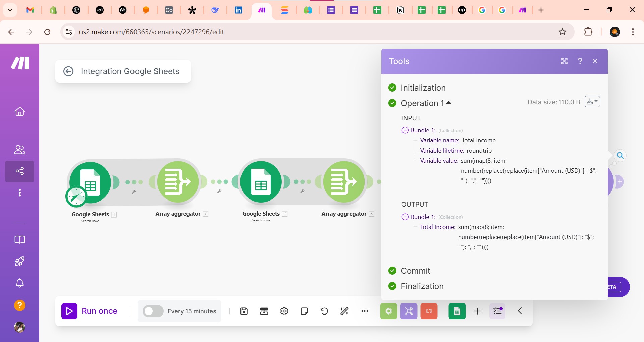The image size is (644, 342).
Task: Open Tools panel help question mark
Action: (x=580, y=61)
